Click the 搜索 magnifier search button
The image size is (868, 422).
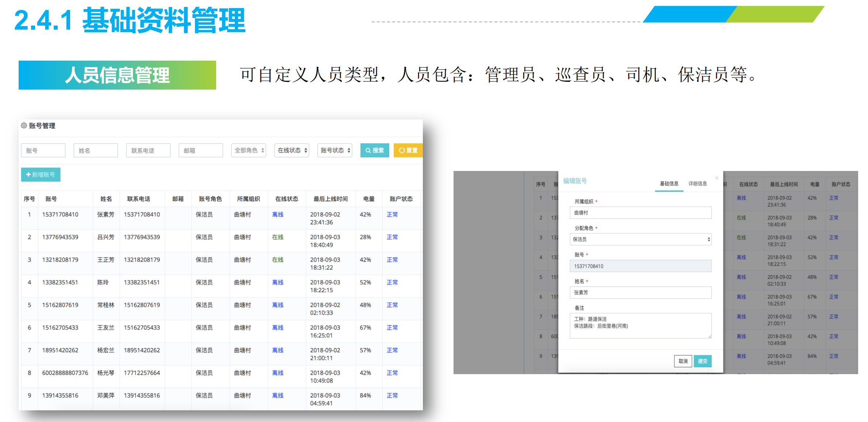click(x=374, y=150)
